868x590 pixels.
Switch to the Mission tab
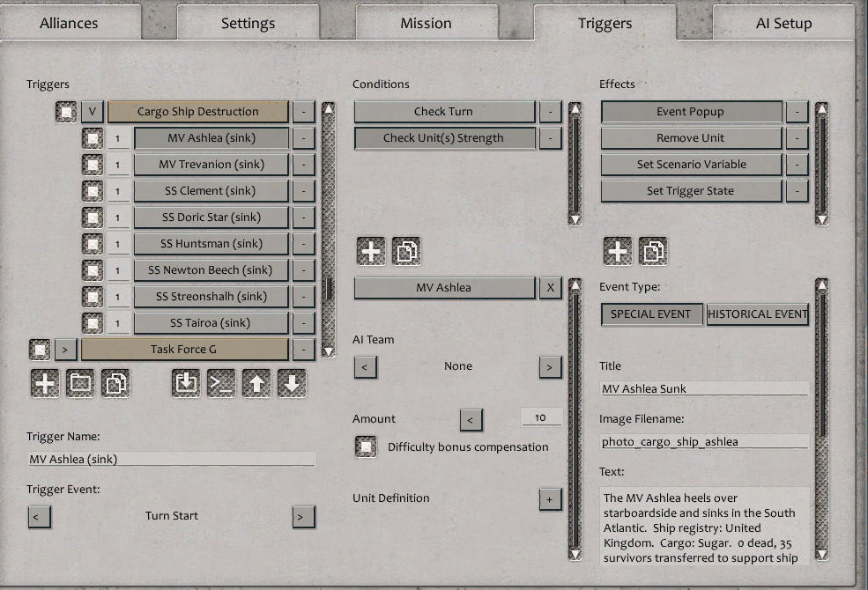click(426, 22)
